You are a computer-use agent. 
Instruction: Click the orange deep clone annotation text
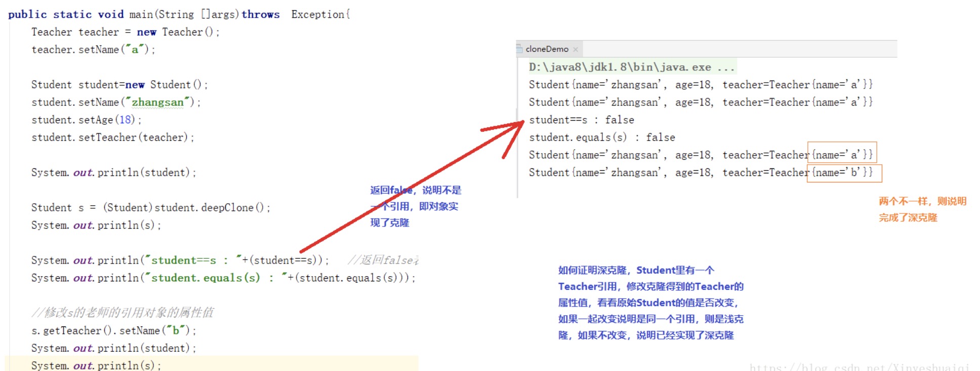tap(922, 209)
